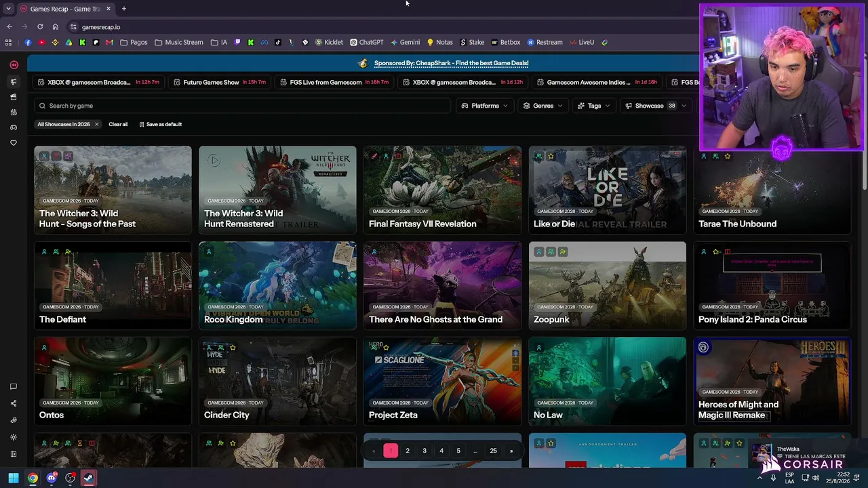Open the calendar schedule sidebar icon
This screenshot has width=868, height=488.
click(x=14, y=112)
